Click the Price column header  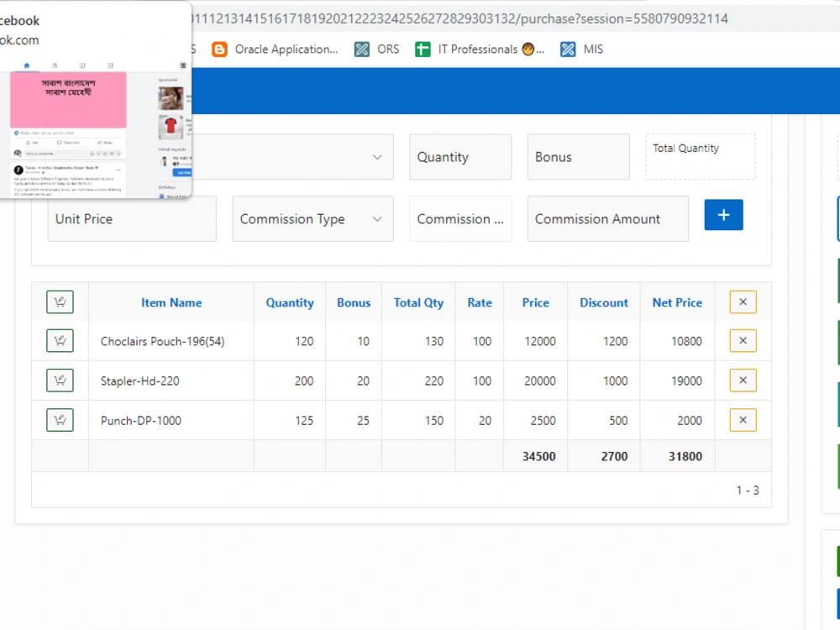(536, 302)
